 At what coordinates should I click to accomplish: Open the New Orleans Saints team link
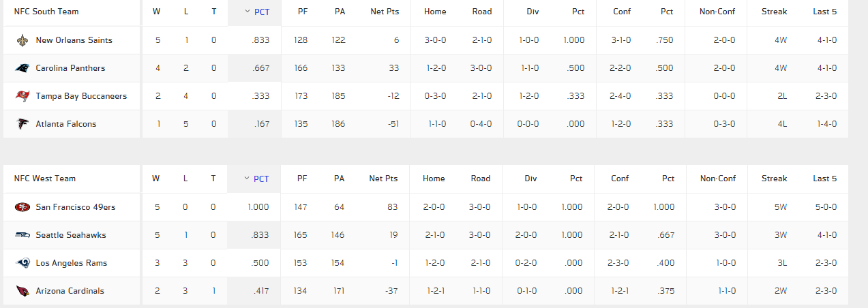tap(74, 40)
